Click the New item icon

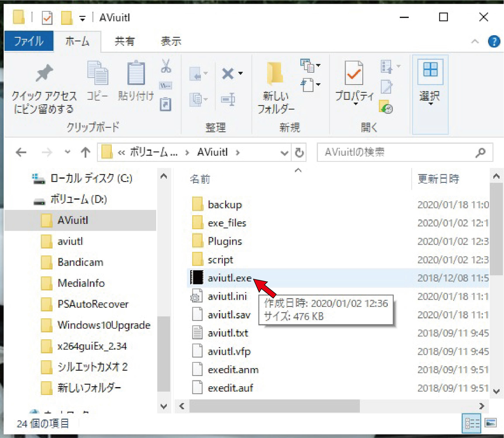pos(310,66)
